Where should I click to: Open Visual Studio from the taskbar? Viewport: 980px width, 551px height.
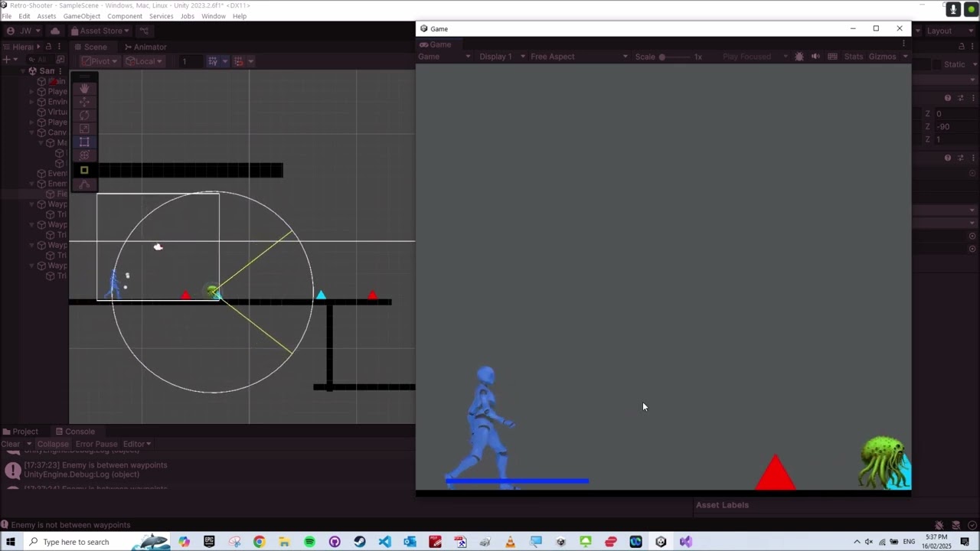point(685,542)
